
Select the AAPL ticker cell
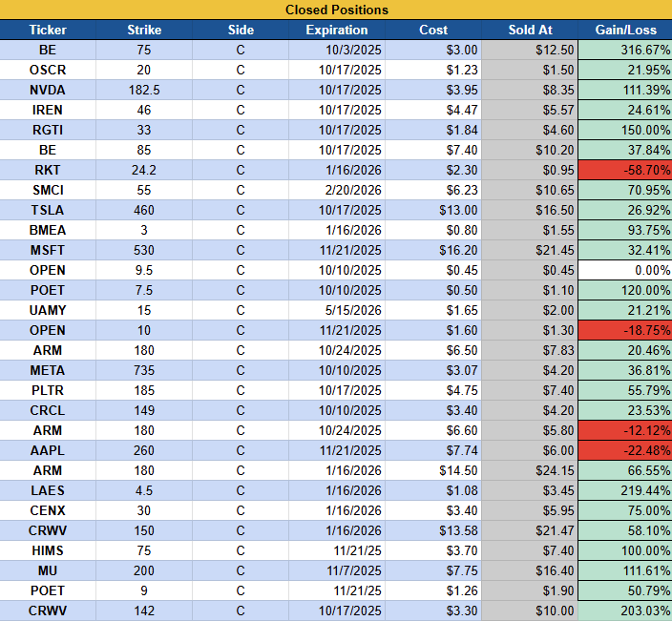48,450
